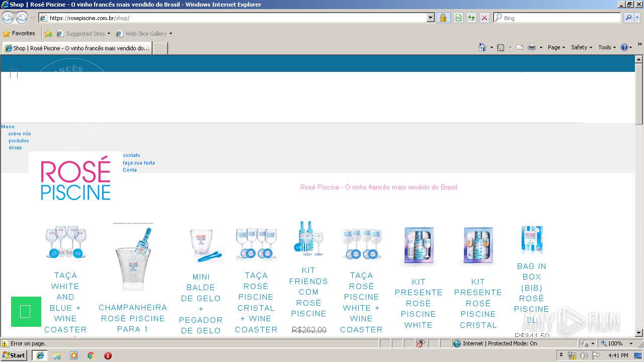Stop loading with the red X icon
644x362 pixels.
[485, 18]
